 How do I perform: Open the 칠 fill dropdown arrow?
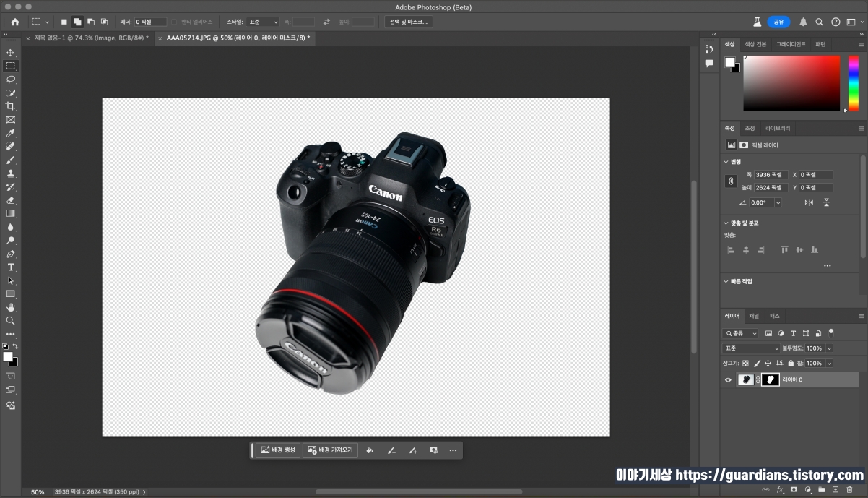click(829, 364)
